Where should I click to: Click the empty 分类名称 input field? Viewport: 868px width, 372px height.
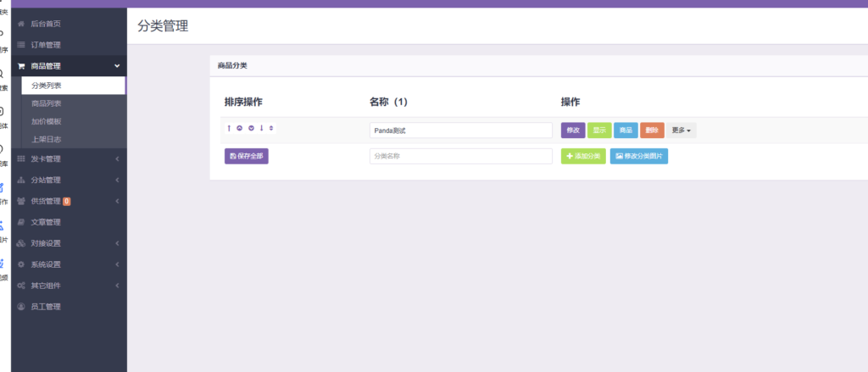(460, 157)
